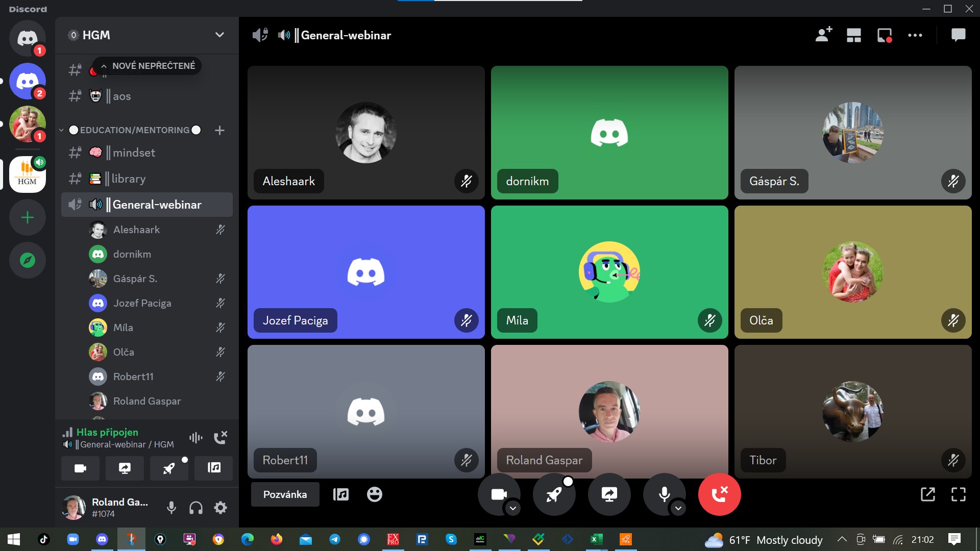Focus Jozef Paciga video tile
Screen dimensions: 980x551
click(366, 272)
